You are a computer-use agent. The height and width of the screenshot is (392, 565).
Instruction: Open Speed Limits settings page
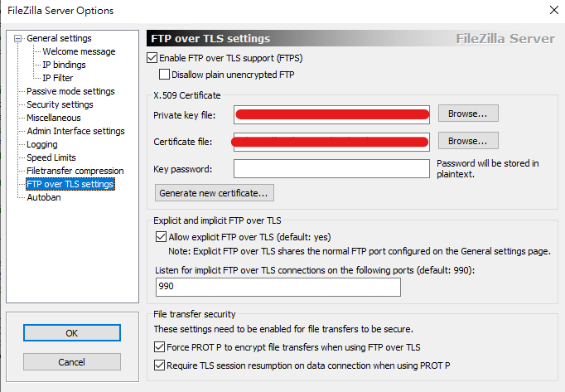51,157
